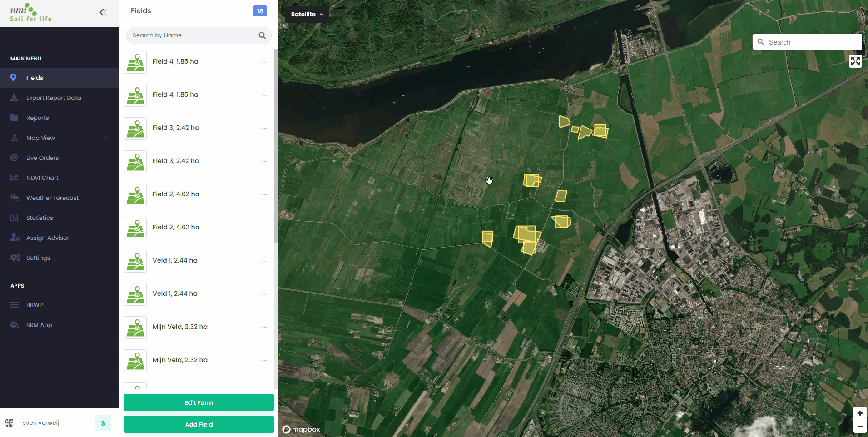Click the user avatar S badge
Image resolution: width=868 pixels, height=437 pixels.
(x=103, y=423)
